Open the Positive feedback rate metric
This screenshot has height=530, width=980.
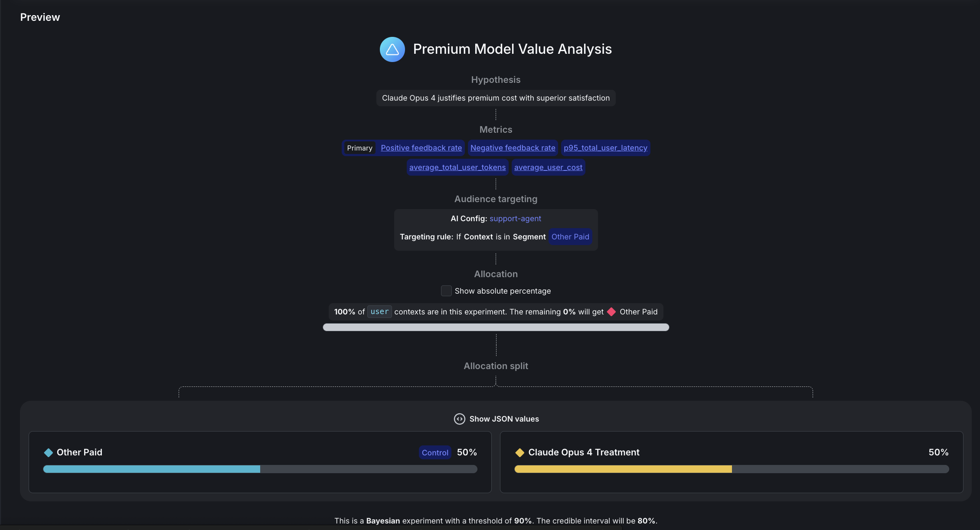[x=421, y=148]
